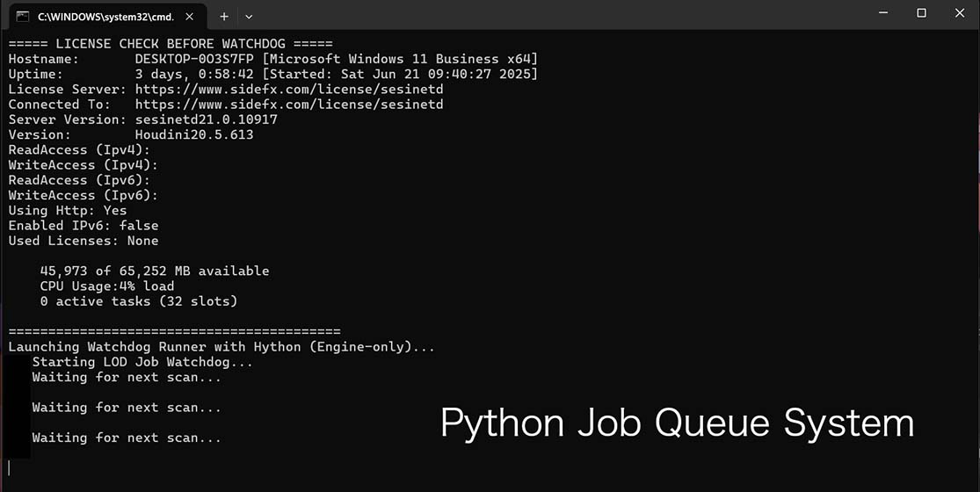Viewport: 980px width, 492px height.
Task: Click the 'Enabled IPv6: false' line
Action: click(x=83, y=226)
